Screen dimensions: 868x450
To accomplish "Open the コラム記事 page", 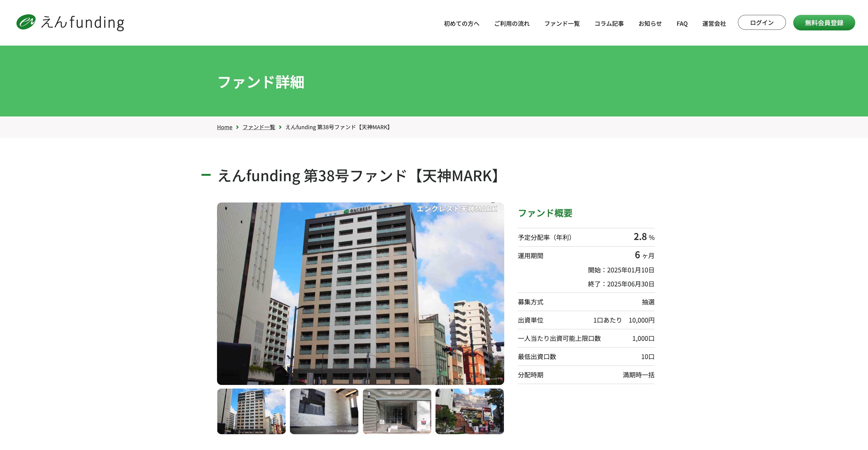I will [x=608, y=24].
